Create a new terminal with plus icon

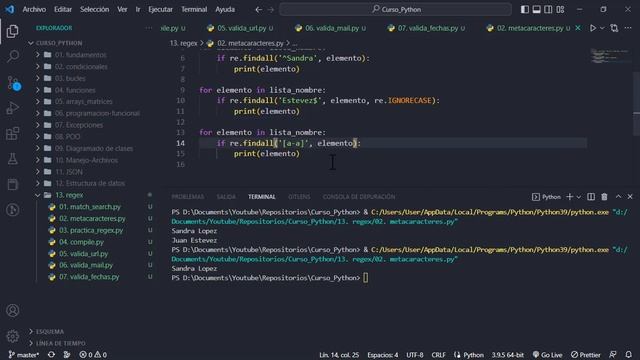[x=569, y=197]
